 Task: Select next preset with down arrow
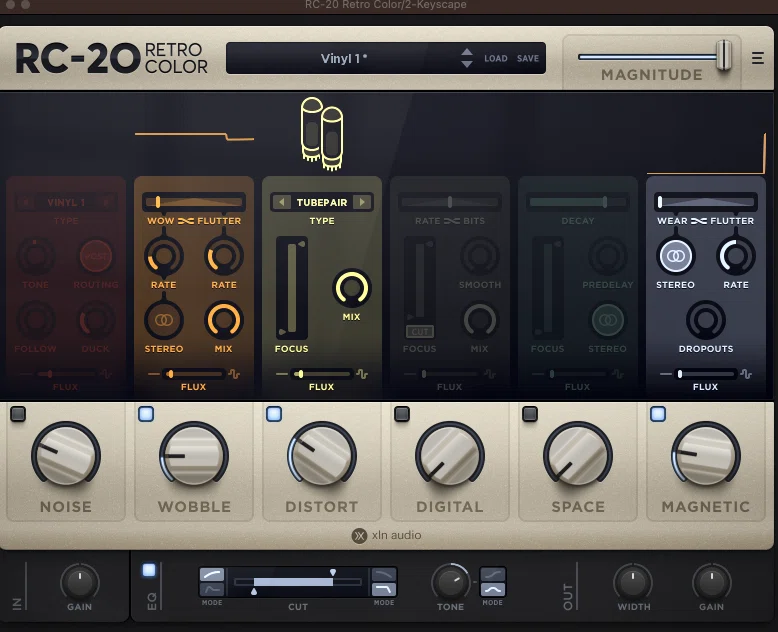click(x=466, y=64)
